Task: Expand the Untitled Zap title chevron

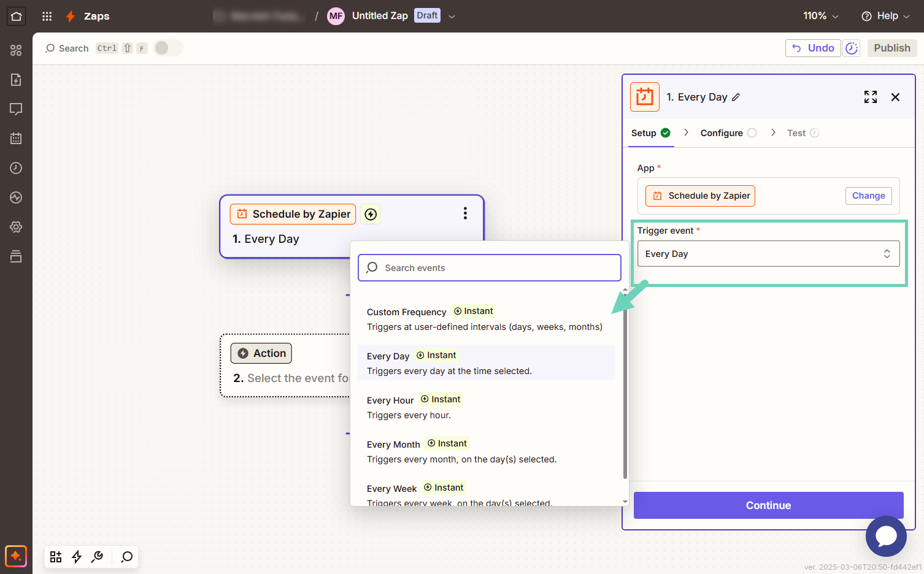Action: tap(452, 17)
